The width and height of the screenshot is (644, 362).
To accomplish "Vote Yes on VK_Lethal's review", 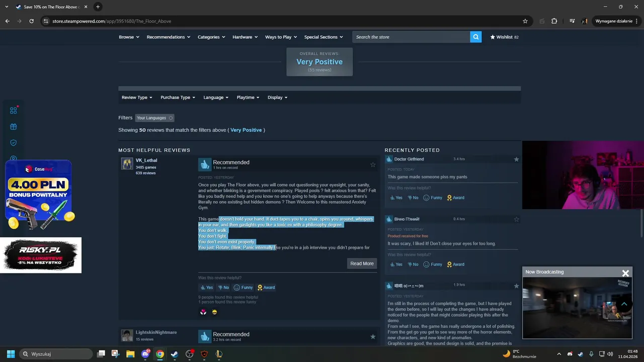I will tap(206, 288).
